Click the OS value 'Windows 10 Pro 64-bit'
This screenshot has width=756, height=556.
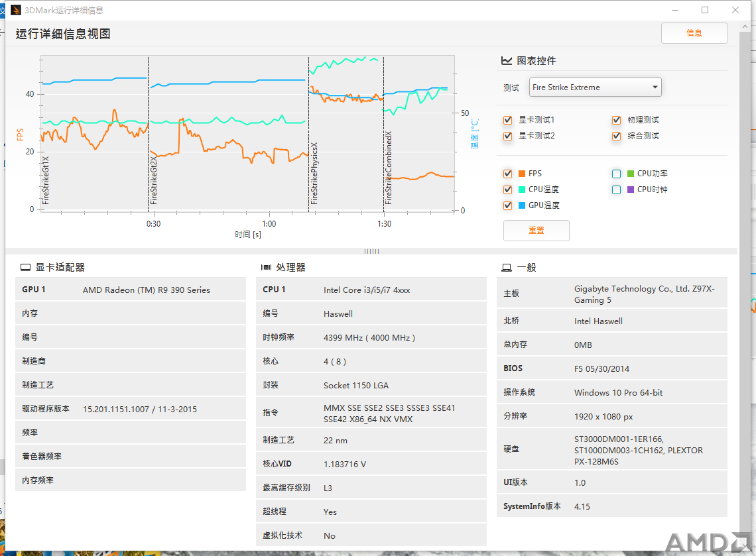coord(619,393)
